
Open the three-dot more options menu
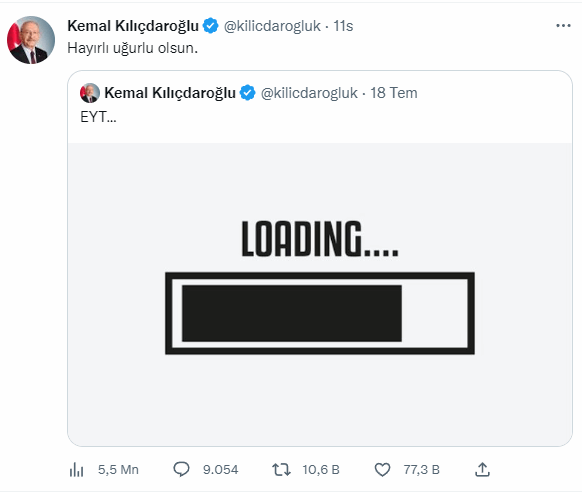563,26
